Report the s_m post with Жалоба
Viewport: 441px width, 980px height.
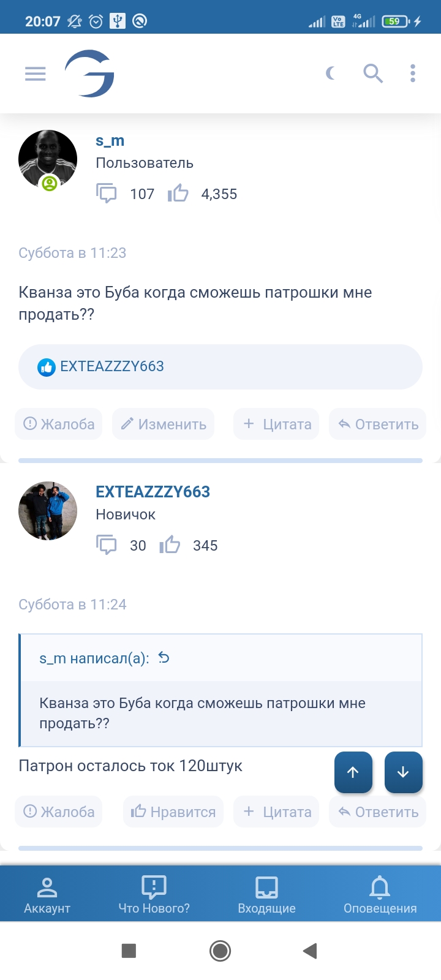click(59, 424)
